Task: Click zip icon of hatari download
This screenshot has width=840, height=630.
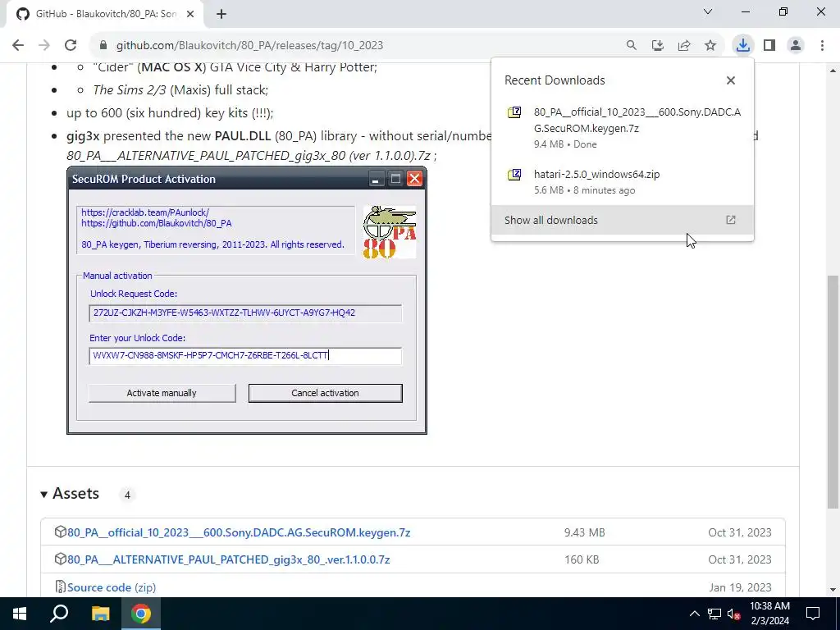Action: (514, 174)
